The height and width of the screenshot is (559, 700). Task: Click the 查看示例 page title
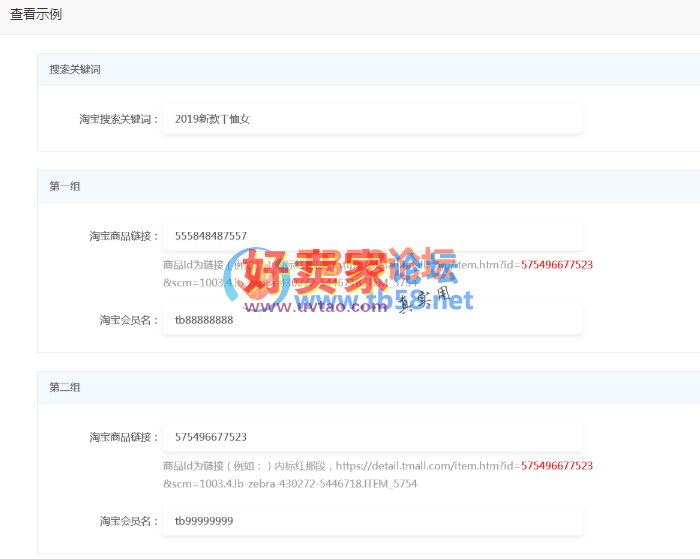pyautogui.click(x=36, y=14)
